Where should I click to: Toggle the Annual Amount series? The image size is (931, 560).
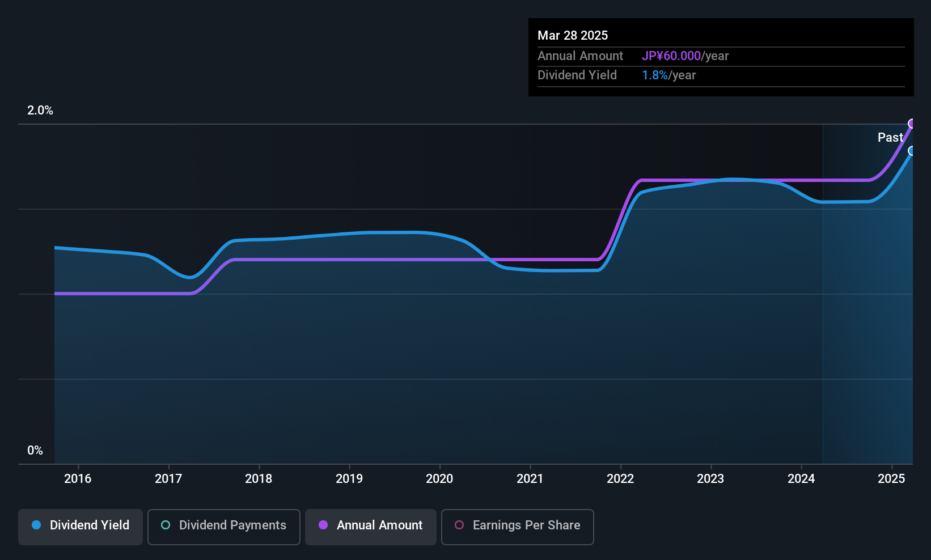(371, 527)
